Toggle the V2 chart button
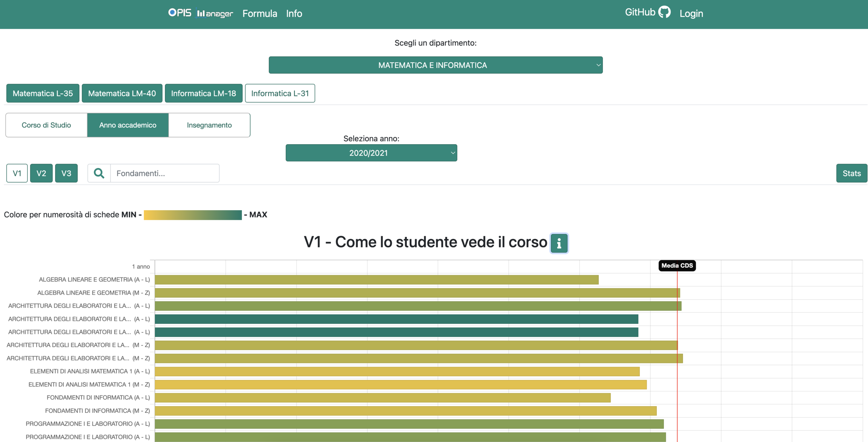Viewport: 868px width, 442px height. pos(41,173)
